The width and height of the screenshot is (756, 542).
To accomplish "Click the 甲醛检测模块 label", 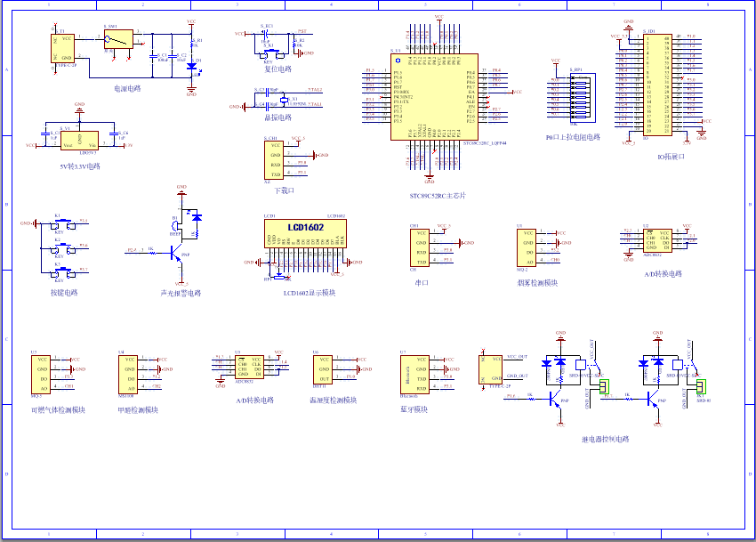I will 138,410.
